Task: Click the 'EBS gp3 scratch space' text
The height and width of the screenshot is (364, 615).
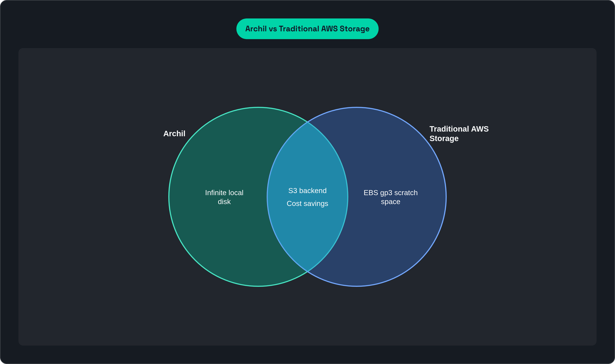Action: [x=390, y=197]
